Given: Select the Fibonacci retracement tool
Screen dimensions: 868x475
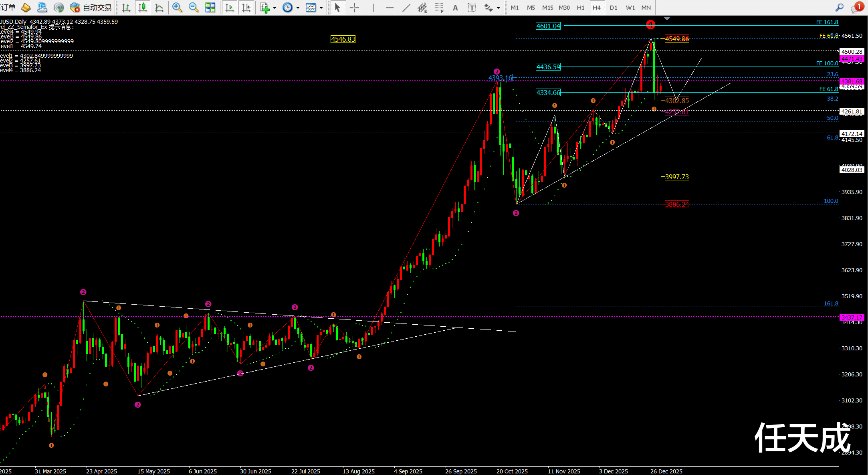Looking at the screenshot, I should click(439, 8).
